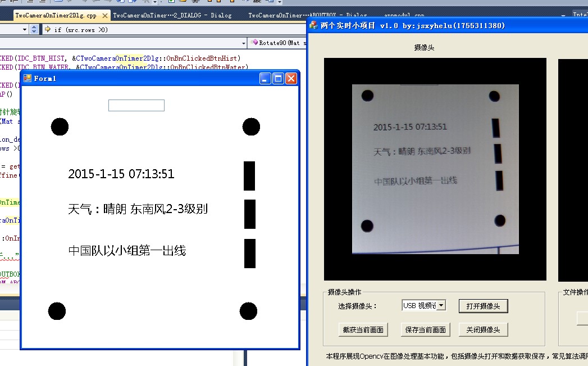Click the '打开摄像头' button
This screenshot has width=588, height=366.
(x=484, y=306)
